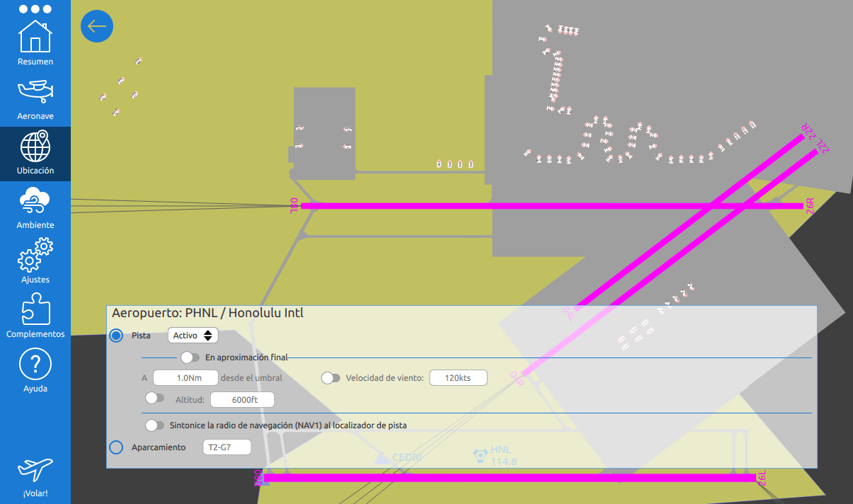Click the 04L runway label on map
The width and height of the screenshot is (853, 504).
[x=568, y=315]
